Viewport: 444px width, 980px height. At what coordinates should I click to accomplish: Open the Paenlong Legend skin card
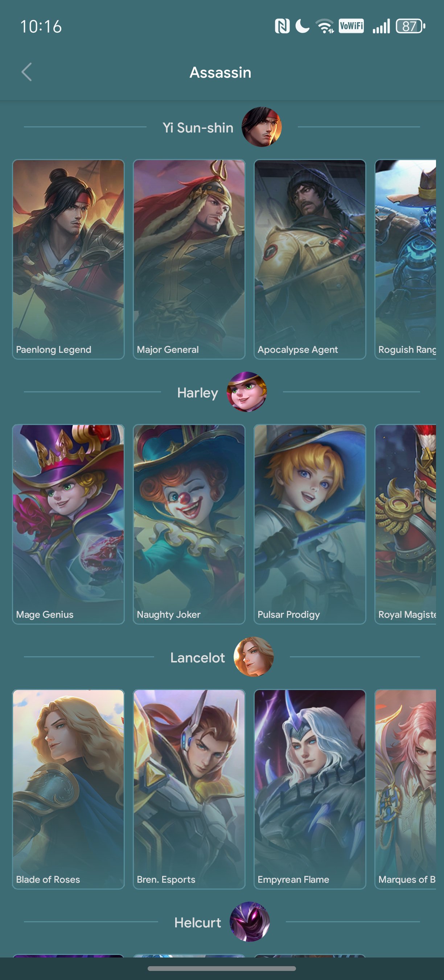(69, 259)
